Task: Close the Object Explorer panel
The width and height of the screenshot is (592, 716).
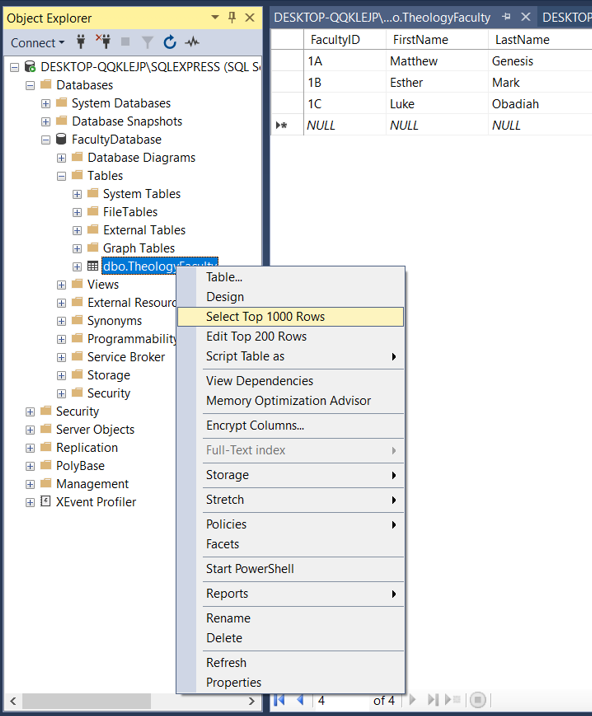Action: [249, 17]
